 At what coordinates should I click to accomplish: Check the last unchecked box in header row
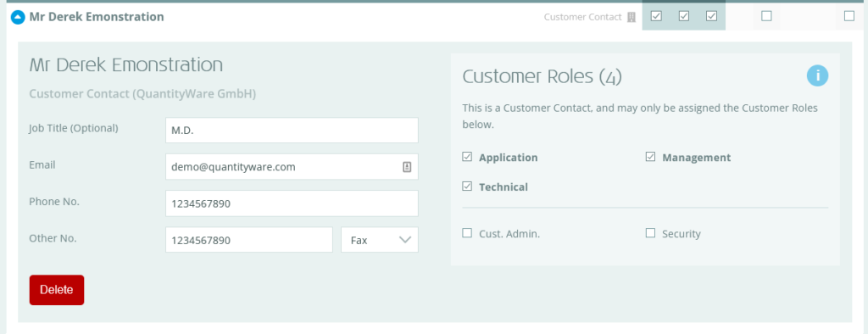click(849, 16)
